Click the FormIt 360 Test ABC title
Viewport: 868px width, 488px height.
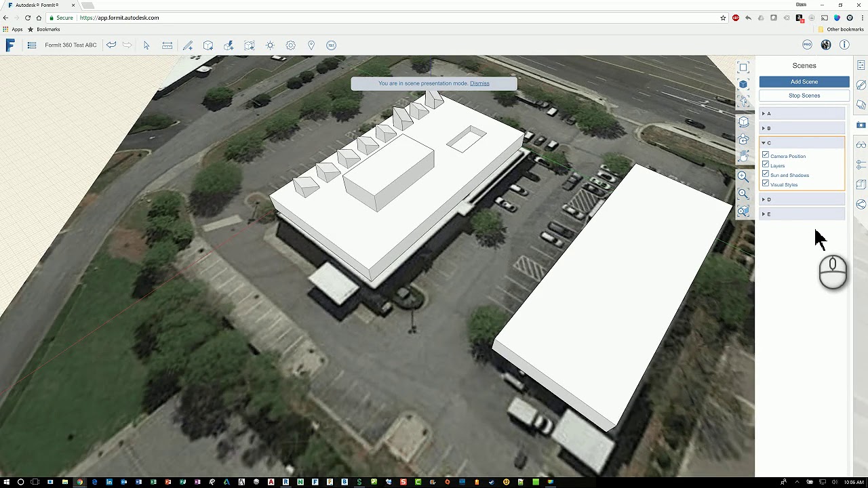coord(71,45)
